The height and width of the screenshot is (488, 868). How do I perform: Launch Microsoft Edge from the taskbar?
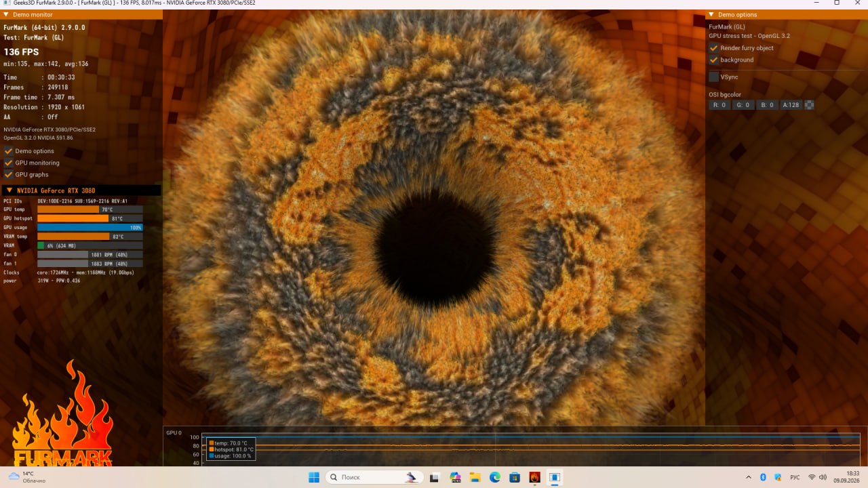[x=495, y=477]
